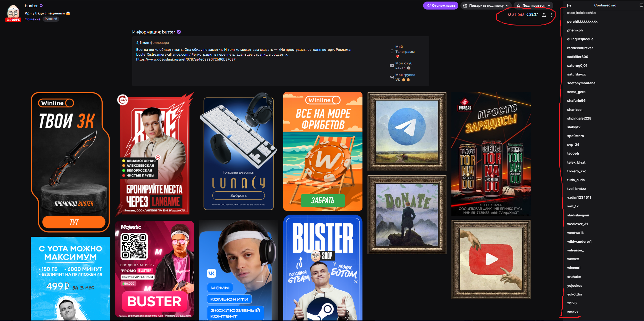Viewport: 644px width, 321px height.
Task: Select user satorug0j01 in community list
Action: click(x=577, y=65)
